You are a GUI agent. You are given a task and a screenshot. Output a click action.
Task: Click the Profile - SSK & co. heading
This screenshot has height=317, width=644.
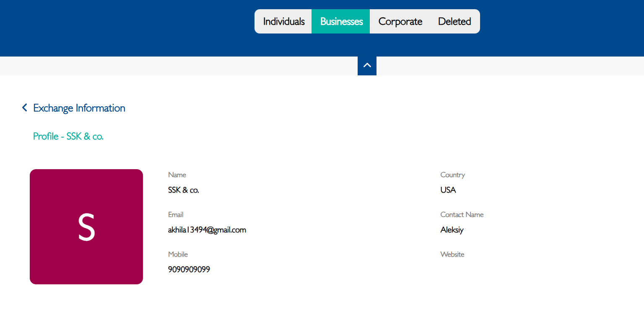coord(68,136)
